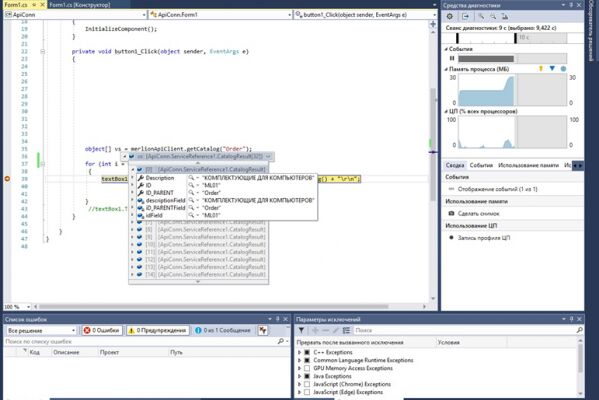
Task: Open the events tab in diagnostics
Action: tap(481, 165)
